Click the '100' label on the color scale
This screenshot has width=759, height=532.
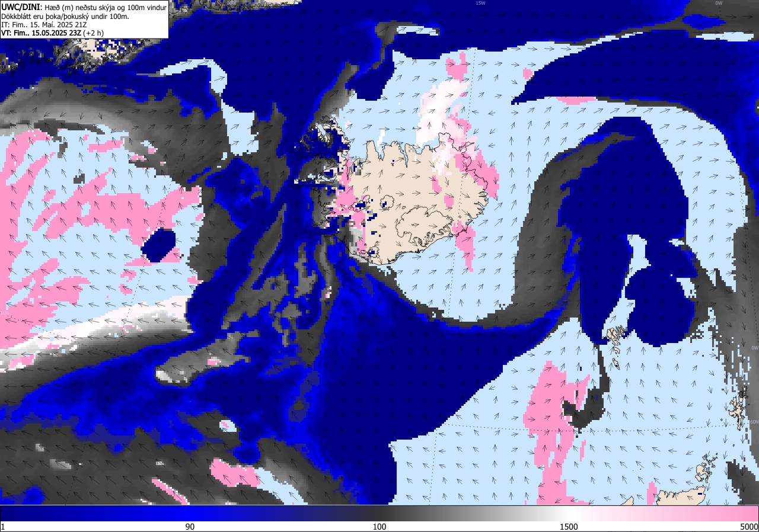coord(379,527)
